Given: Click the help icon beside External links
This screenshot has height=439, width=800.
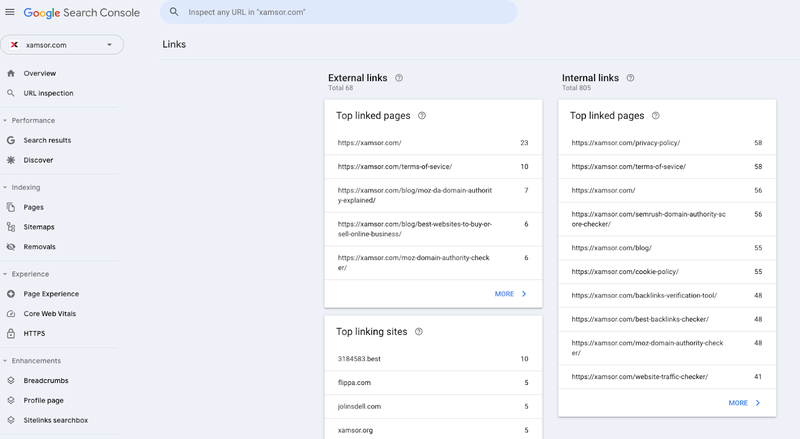Looking at the screenshot, I should (399, 78).
